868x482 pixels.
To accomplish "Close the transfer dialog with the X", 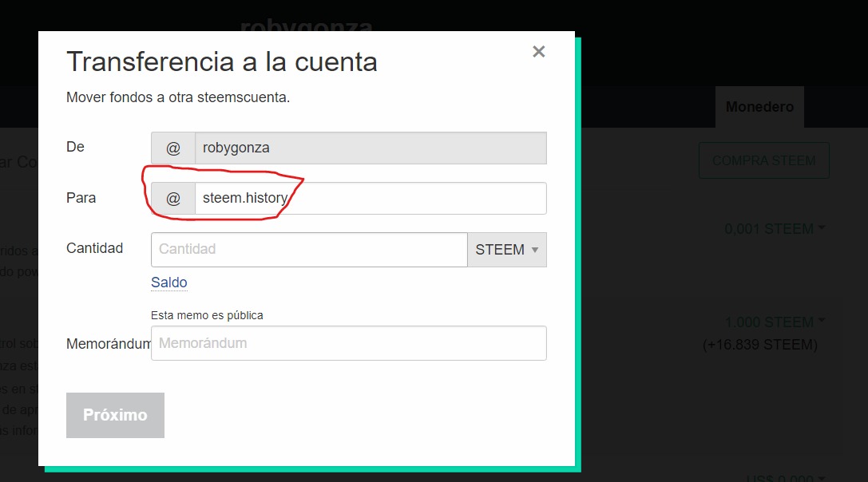I will (539, 51).
